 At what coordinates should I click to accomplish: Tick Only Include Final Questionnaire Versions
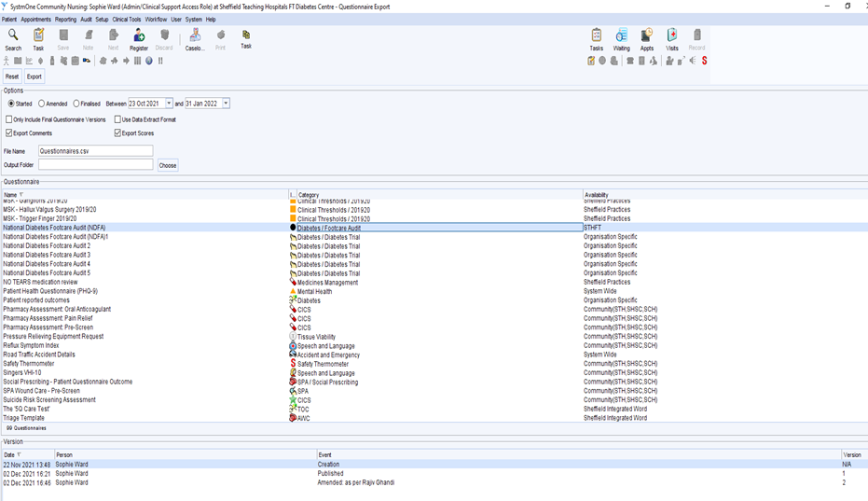9,119
